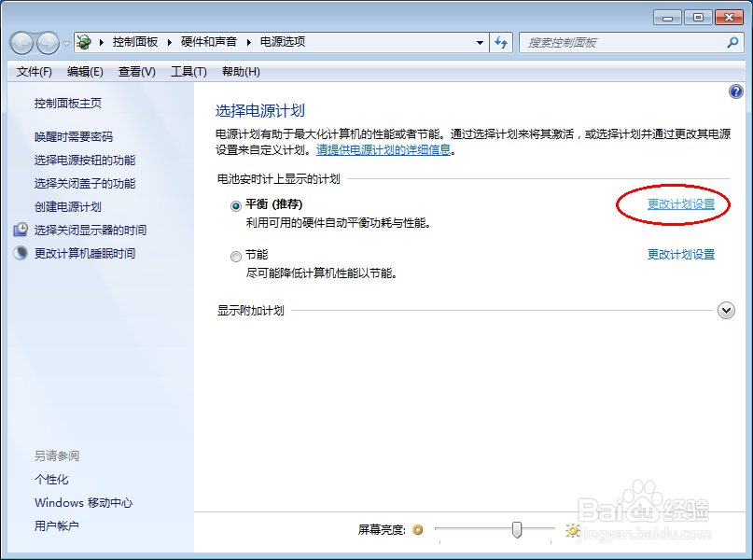Click the 选择电源计划 heading
Image resolution: width=753 pixels, height=560 pixels.
[x=259, y=111]
